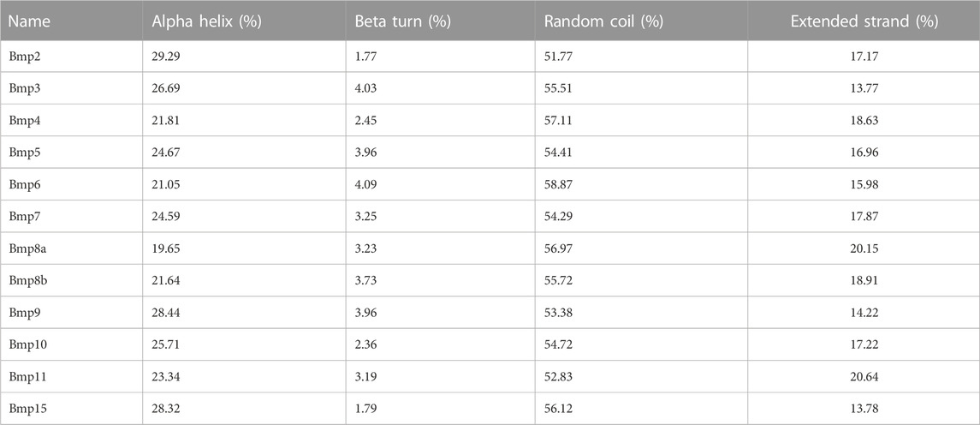Click Bmp8b alpha helix value 21.64

(x=165, y=280)
